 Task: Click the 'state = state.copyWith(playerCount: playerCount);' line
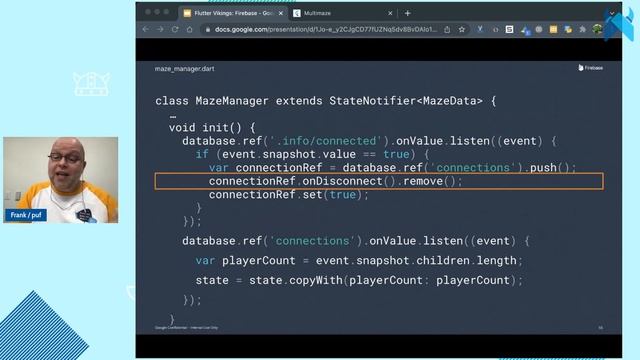tap(359, 280)
